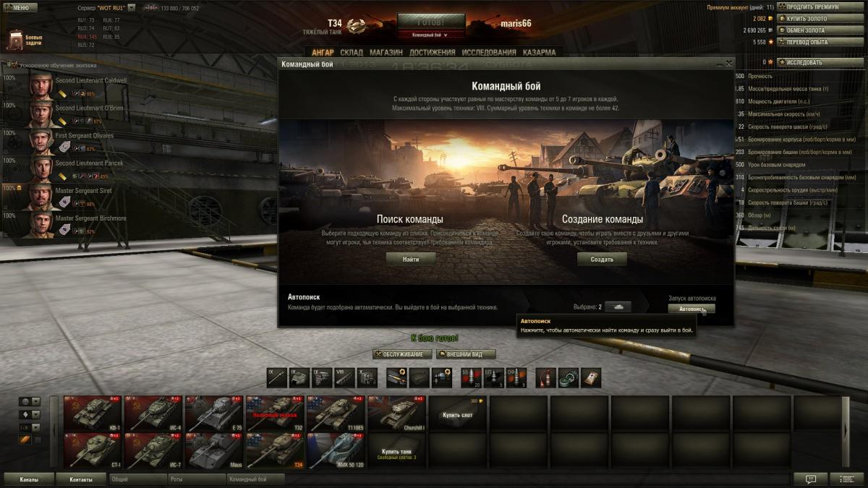The width and height of the screenshot is (868, 488).
Task: Select the T110E5 tank
Action: coord(336,413)
